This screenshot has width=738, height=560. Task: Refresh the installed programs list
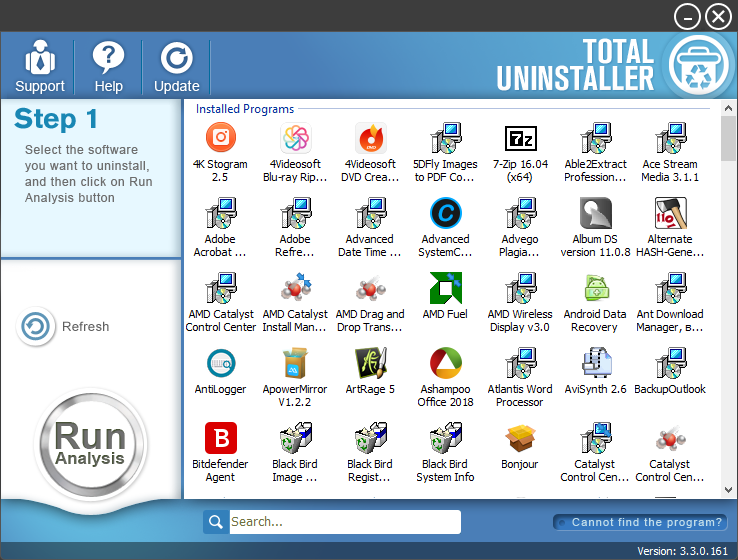(63, 327)
